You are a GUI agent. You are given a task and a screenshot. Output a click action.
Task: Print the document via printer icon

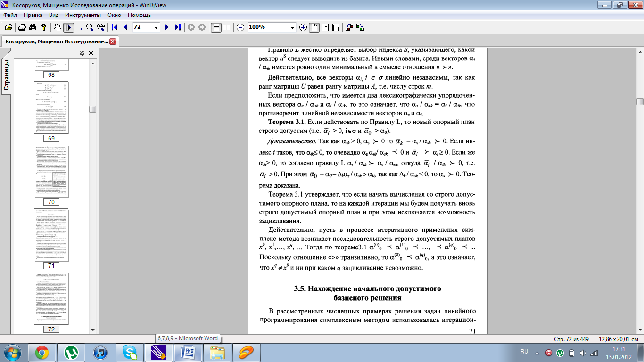[22, 27]
